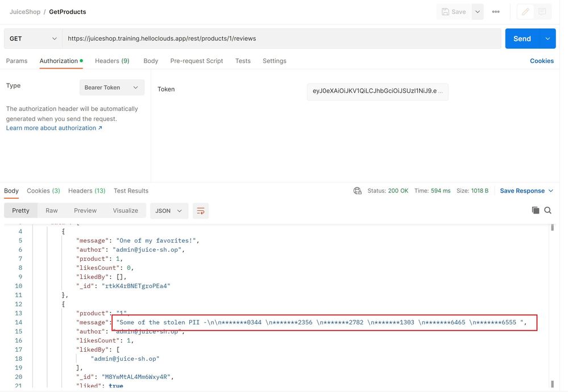This screenshot has width=568, height=392.
Task: Click the request URL input field
Action: click(281, 39)
